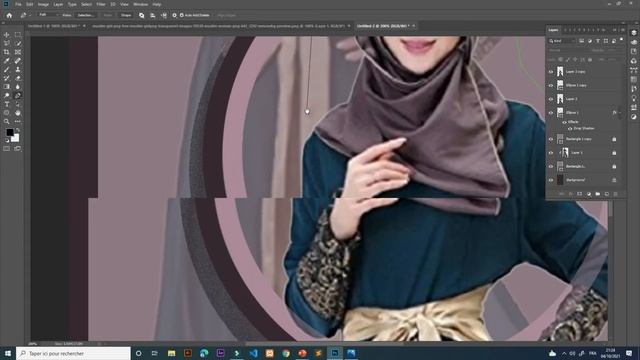Select the Pen tool in toolbox
640x360 pixels.
18,96
